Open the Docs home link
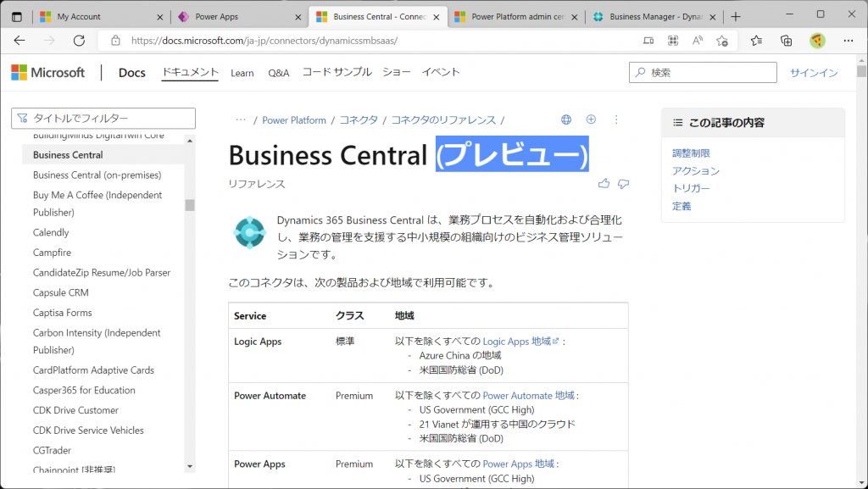This screenshot has width=868, height=489. pos(131,73)
